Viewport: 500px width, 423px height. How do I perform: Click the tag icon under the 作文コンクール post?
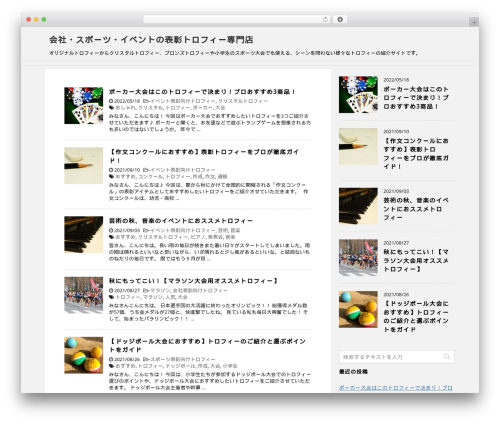tap(111, 176)
